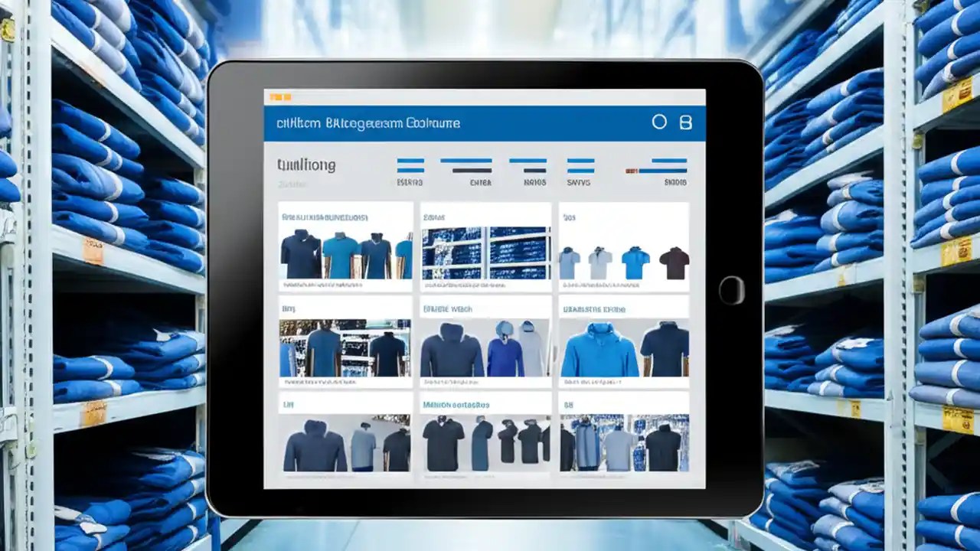Click the B icon at the header's top right
Viewport: 980px width, 551px height.
(686, 122)
